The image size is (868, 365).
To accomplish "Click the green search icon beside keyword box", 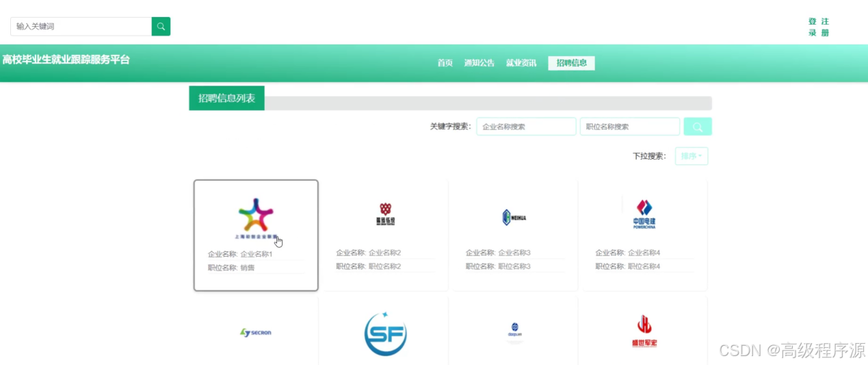I will [x=161, y=27].
